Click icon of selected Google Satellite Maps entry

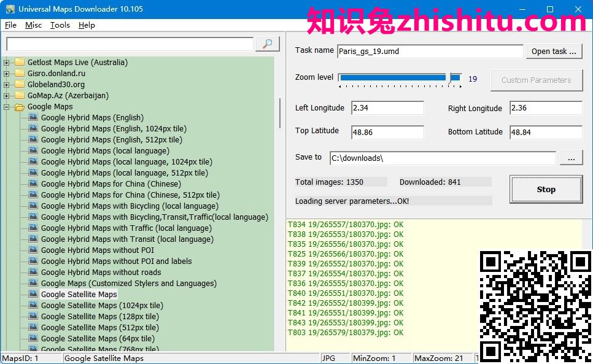click(x=33, y=294)
